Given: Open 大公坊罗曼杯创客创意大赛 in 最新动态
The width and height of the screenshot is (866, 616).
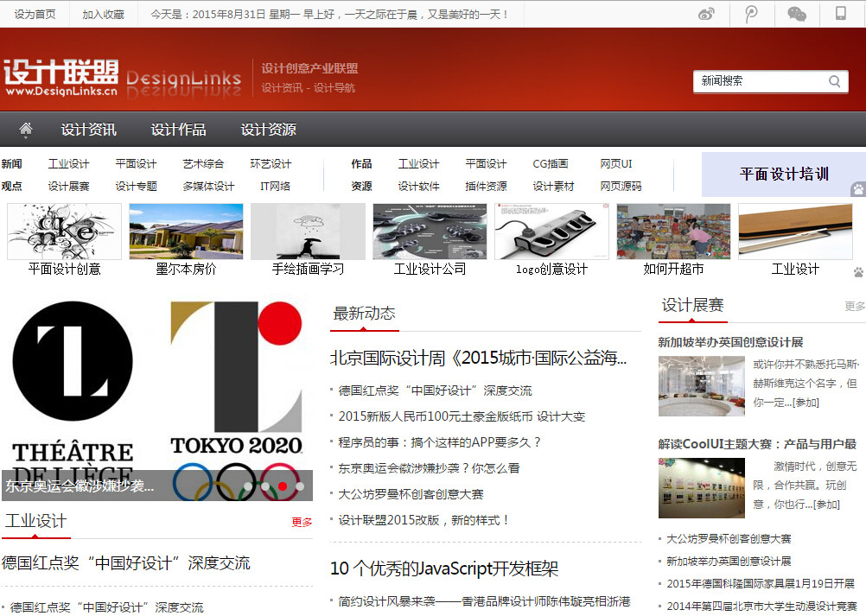Looking at the screenshot, I should click(x=411, y=494).
